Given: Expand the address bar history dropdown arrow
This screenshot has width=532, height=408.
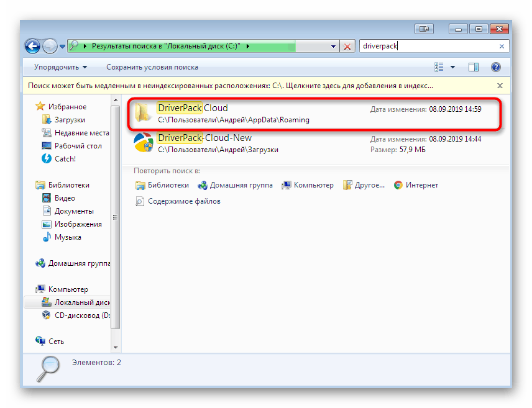Looking at the screenshot, I should coord(333,47).
